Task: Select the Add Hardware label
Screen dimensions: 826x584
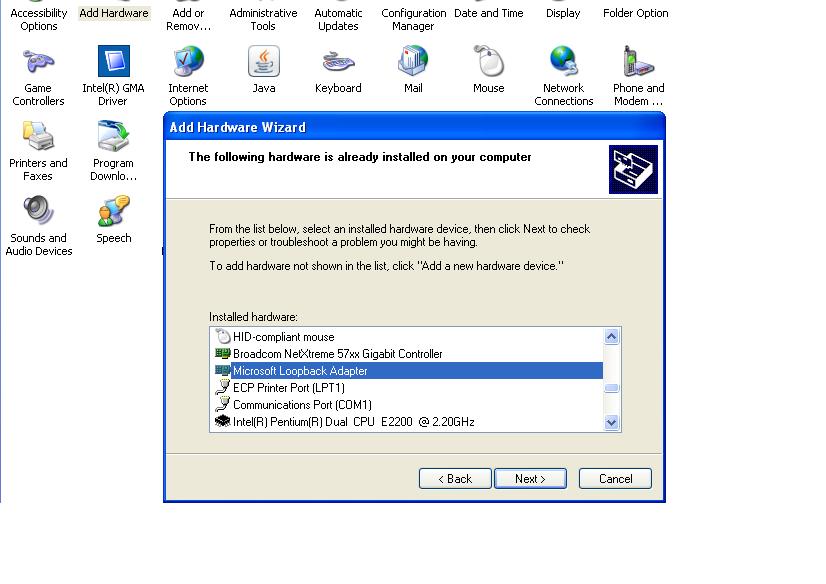Action: [x=114, y=13]
